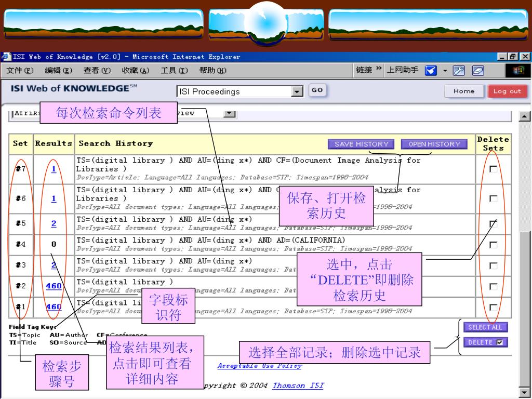532x399 pixels.
Task: Click the ISI Web of KNOWLEDGE logo
Action: click(x=74, y=88)
